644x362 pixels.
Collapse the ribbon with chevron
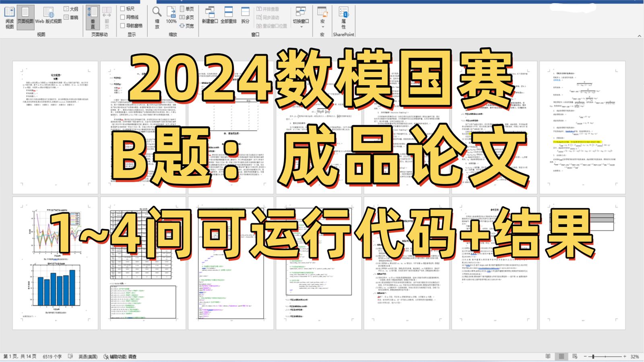pos(639,36)
